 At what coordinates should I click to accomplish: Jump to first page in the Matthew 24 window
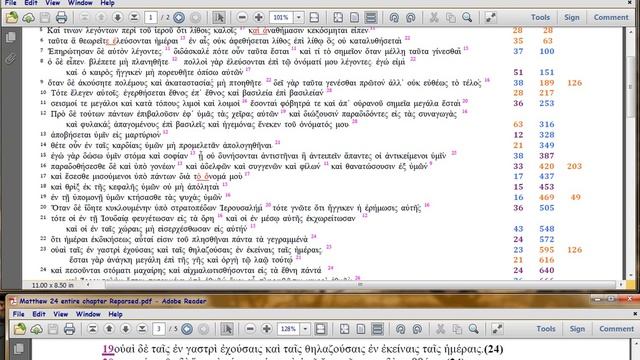tap(93, 329)
